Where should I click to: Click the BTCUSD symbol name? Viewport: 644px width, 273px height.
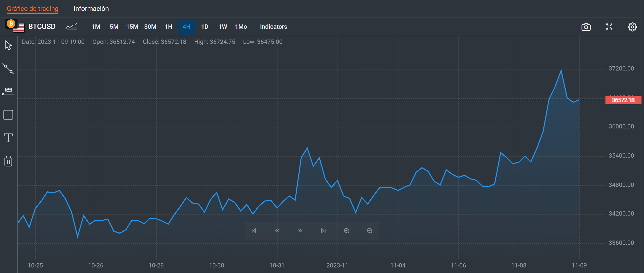[42, 26]
